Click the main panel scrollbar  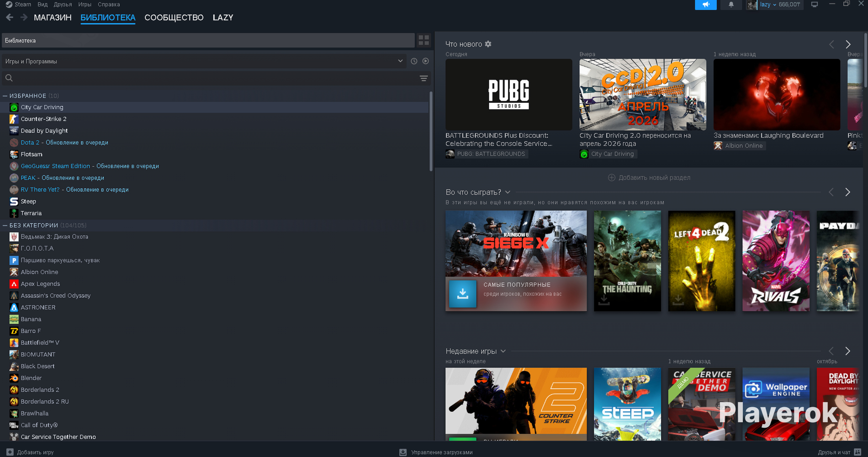(x=865, y=59)
